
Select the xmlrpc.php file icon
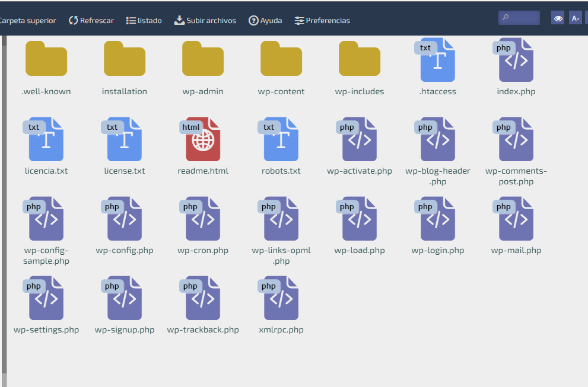(x=279, y=298)
